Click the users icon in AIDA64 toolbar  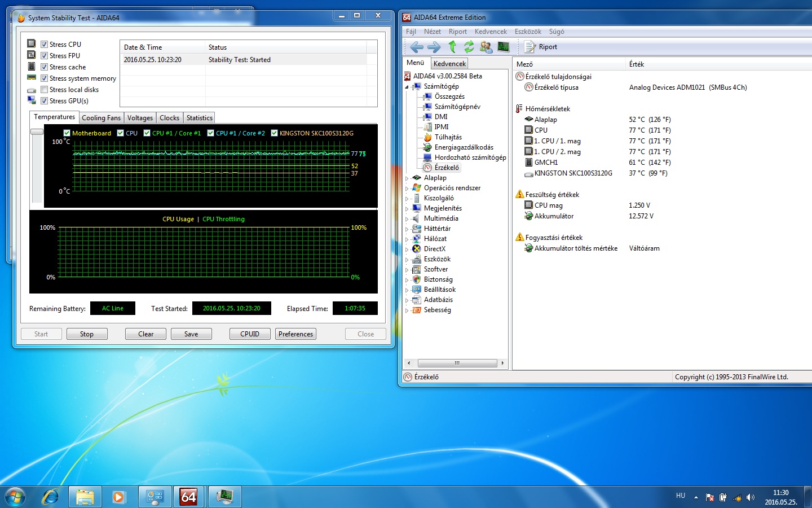(486, 47)
